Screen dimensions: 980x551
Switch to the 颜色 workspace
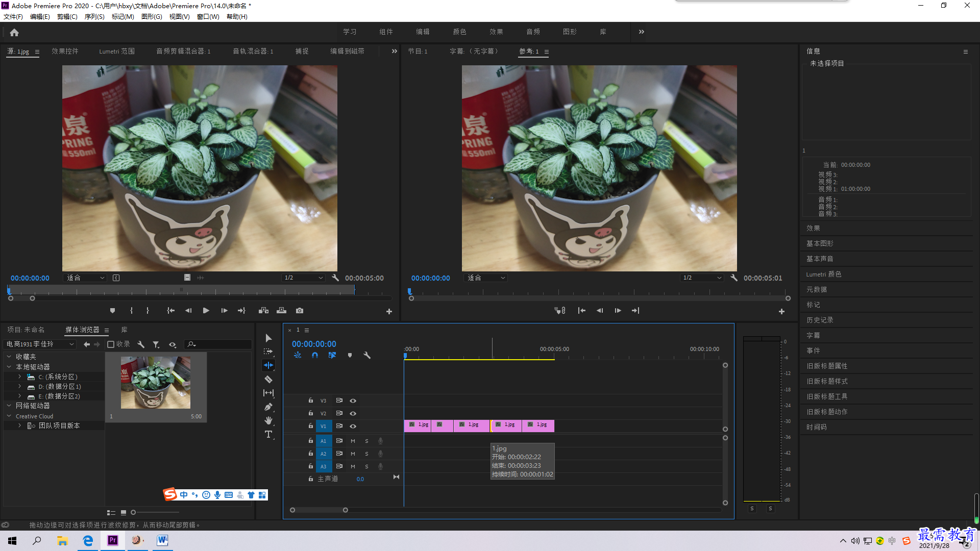click(459, 32)
